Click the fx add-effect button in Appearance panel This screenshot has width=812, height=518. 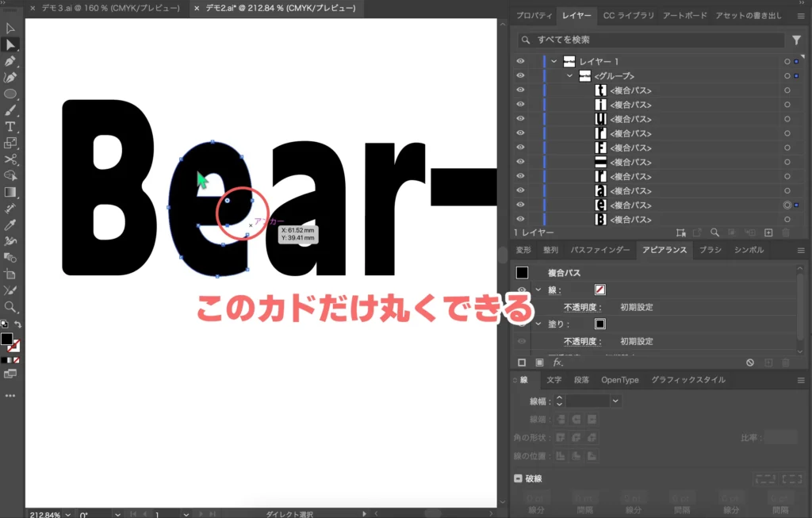[557, 362]
